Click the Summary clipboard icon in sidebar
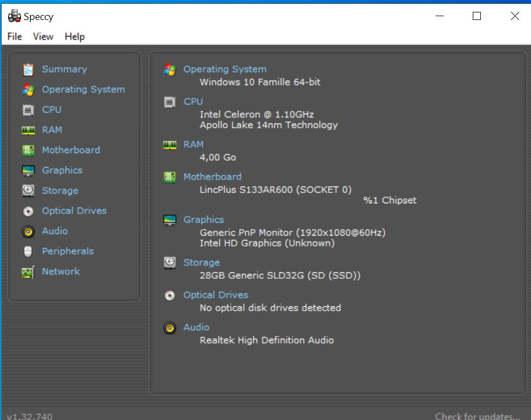This screenshot has width=531, height=420. [x=28, y=70]
